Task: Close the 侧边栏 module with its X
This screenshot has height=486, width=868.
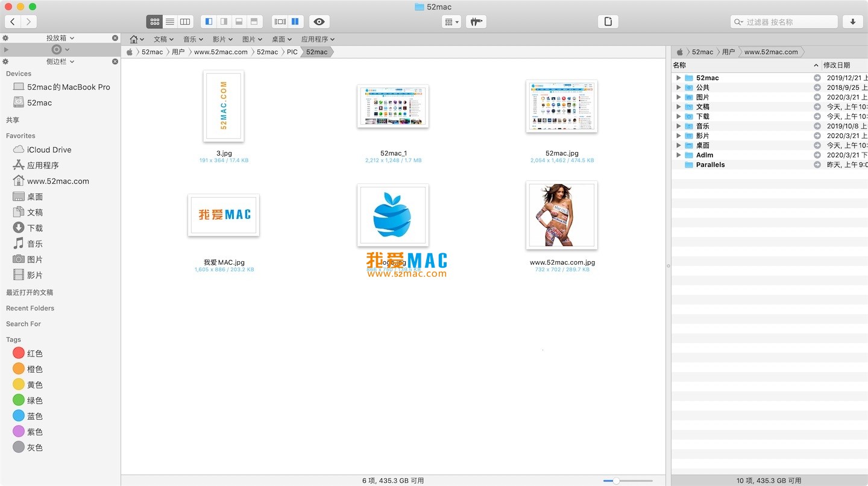Action: 115,62
